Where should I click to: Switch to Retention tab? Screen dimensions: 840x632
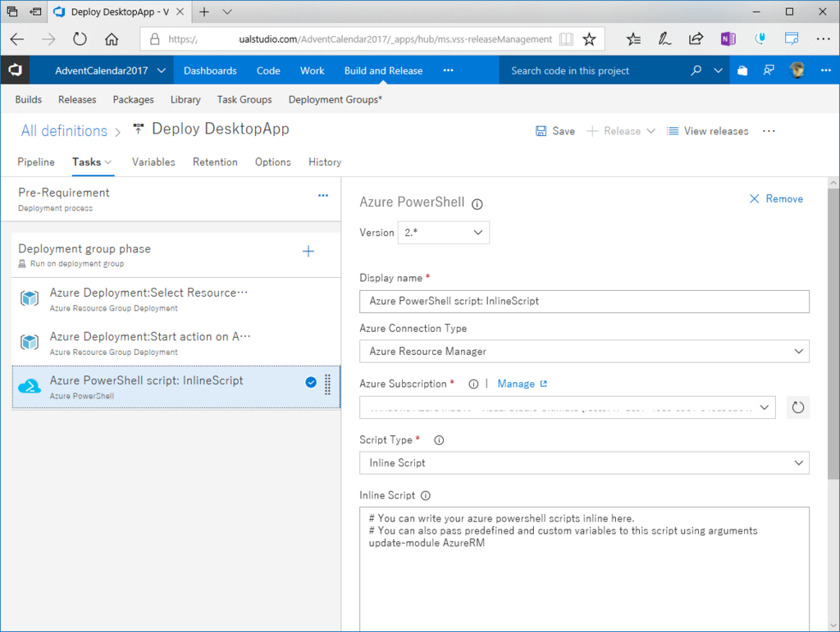point(215,161)
